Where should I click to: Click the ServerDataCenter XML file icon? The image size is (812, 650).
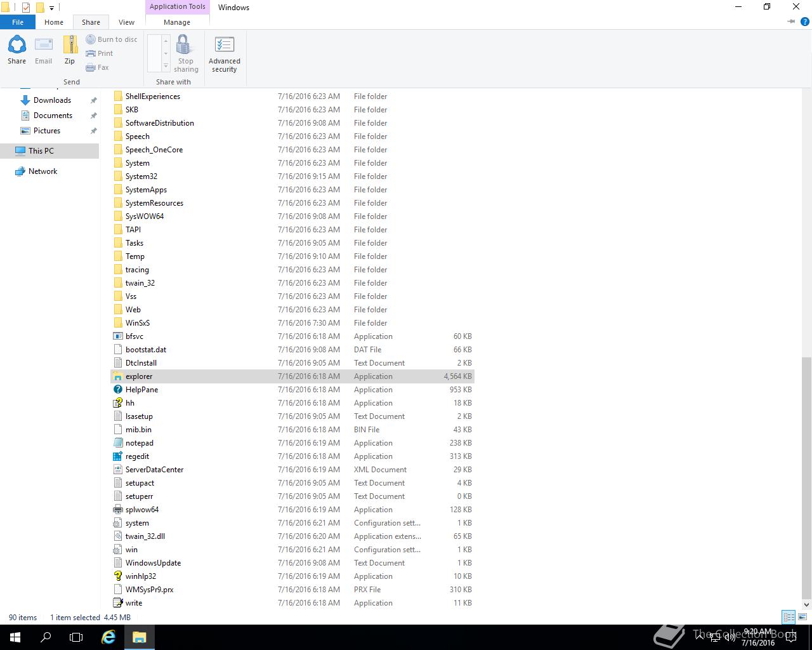pyautogui.click(x=117, y=470)
